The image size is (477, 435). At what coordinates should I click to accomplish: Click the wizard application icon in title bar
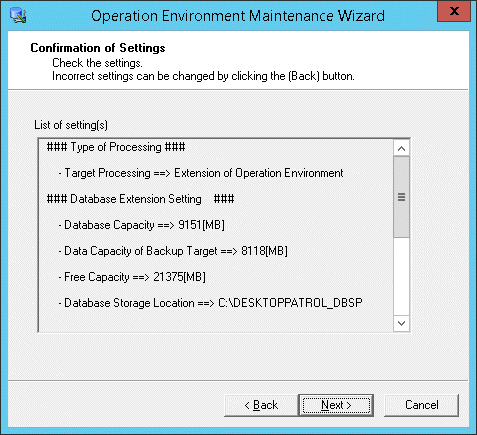click(x=18, y=16)
